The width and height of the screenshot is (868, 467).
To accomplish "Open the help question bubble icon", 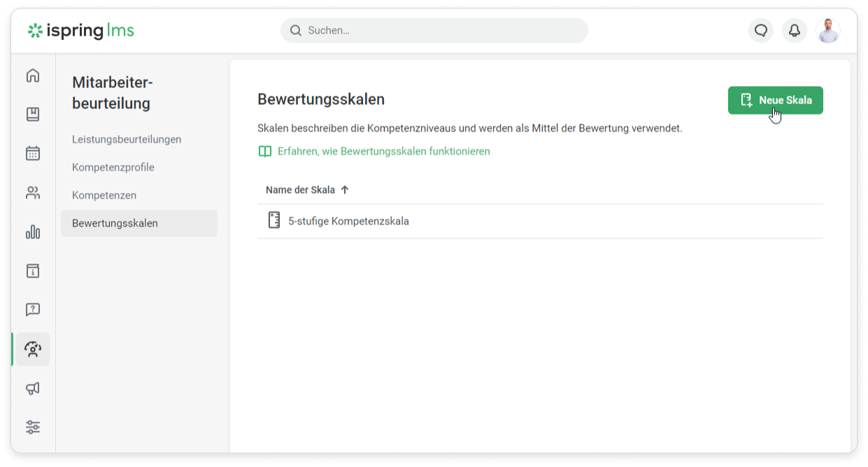I will [33, 310].
